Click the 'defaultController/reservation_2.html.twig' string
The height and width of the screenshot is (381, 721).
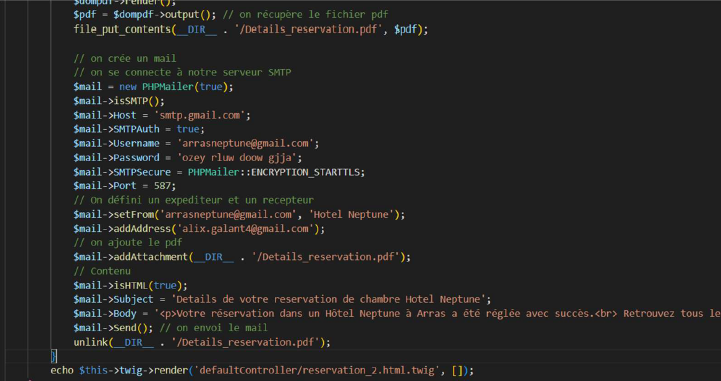tap(317, 370)
